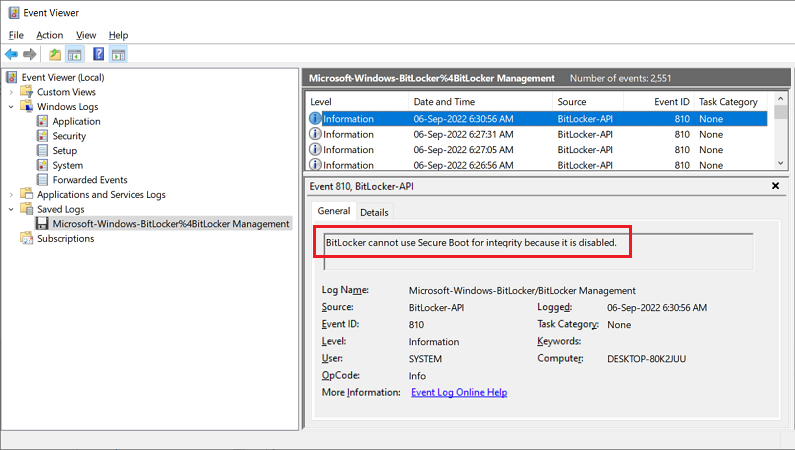
Task: Select the Subscriptions tree item
Action: 65,238
